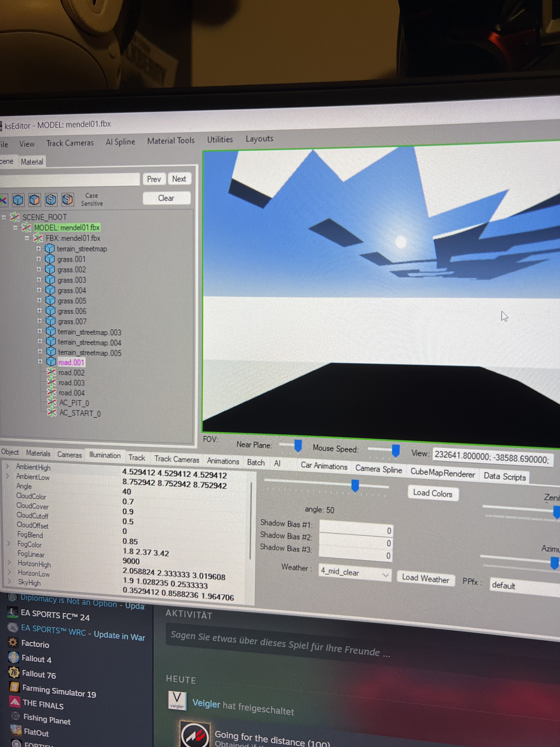Expand the terrain_streetmap.004 node

40,342
